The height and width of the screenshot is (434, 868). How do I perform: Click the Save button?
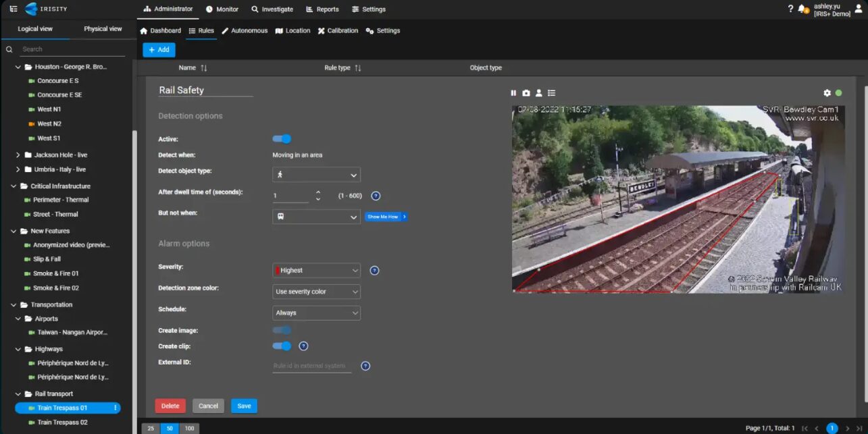[x=244, y=406]
